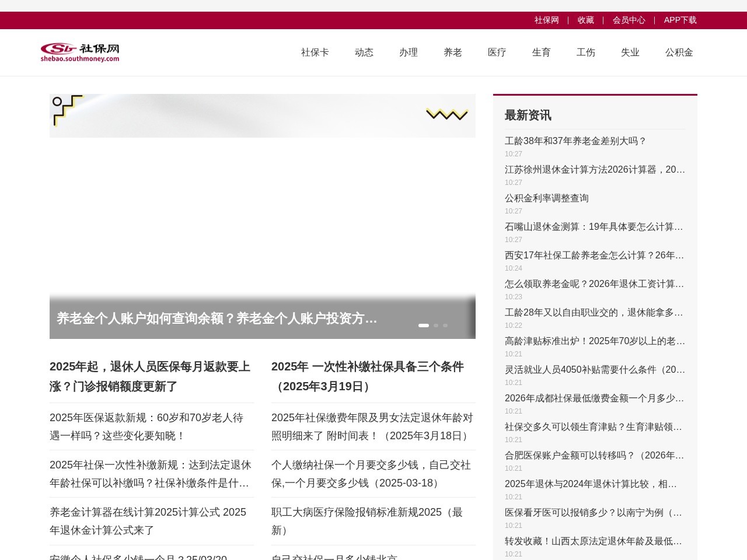Open the 养老 navigation menu item
The width and height of the screenshot is (747, 560).
pos(453,52)
